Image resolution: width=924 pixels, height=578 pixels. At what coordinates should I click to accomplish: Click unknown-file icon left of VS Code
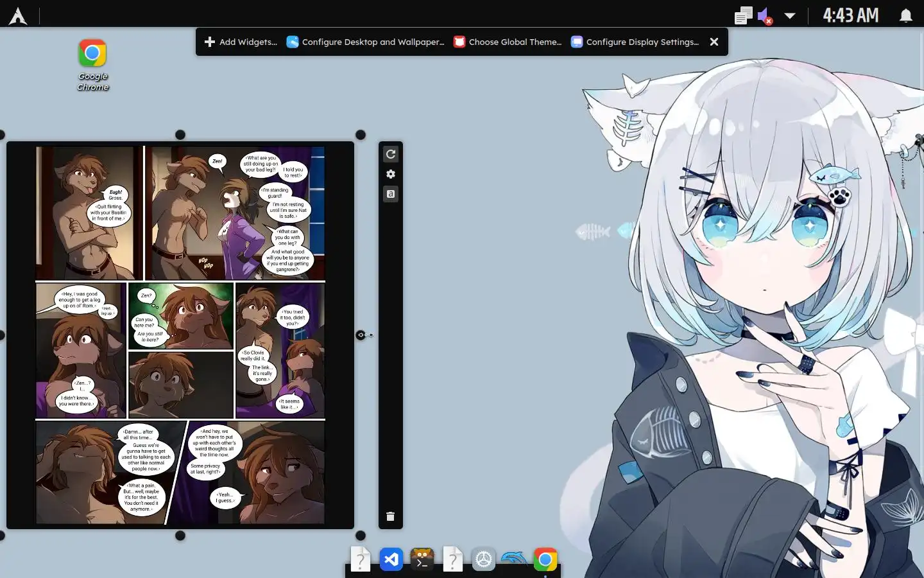[x=360, y=559]
